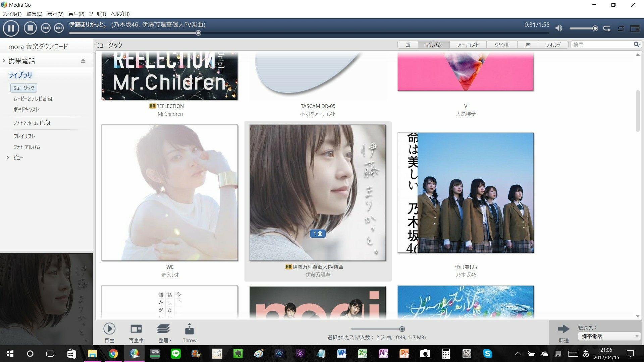Screen dimensions: 644x362
Task: Switch to mini player view
Action: (x=635, y=28)
